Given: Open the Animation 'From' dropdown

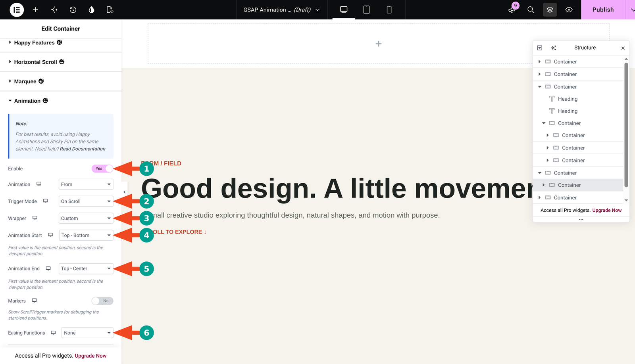Looking at the screenshot, I should (86, 184).
